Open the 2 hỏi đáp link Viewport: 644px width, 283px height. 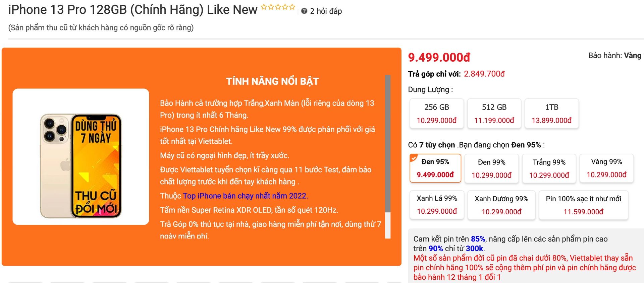pos(326,11)
